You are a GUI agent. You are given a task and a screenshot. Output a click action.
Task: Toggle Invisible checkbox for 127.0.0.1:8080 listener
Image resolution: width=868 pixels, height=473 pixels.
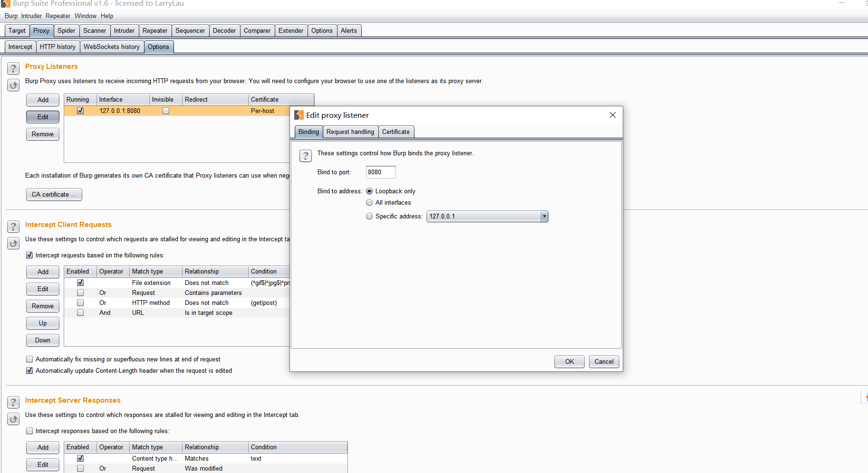tap(166, 111)
